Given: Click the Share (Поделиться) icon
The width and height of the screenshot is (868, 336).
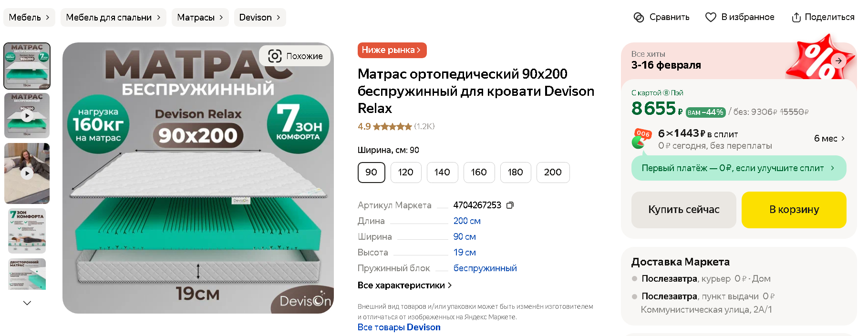Looking at the screenshot, I should pos(796,17).
